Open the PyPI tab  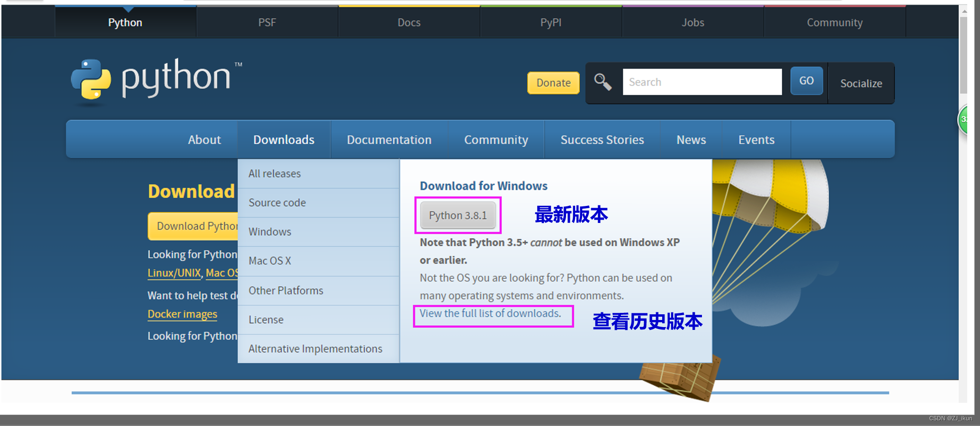coord(551,22)
